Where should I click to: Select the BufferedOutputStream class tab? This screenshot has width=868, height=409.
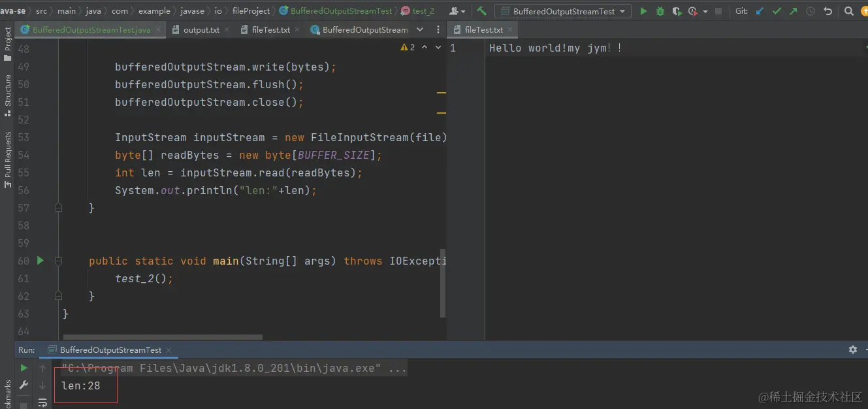click(364, 30)
